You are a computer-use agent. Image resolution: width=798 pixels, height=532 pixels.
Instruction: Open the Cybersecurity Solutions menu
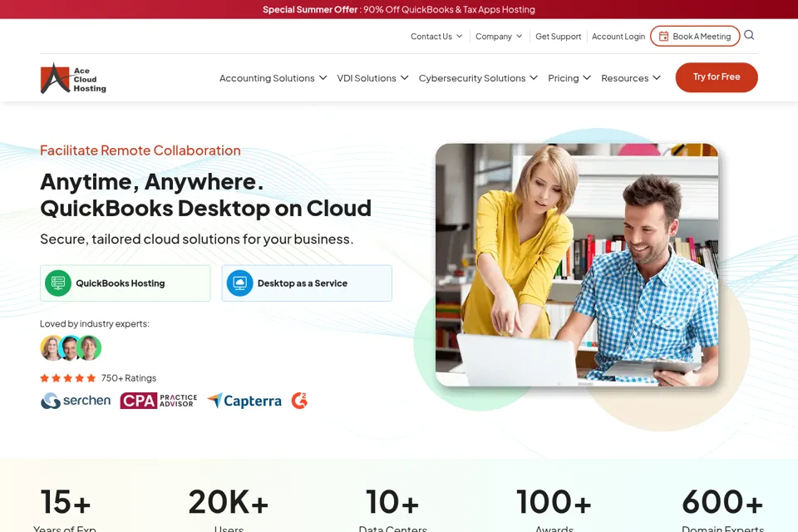478,78
